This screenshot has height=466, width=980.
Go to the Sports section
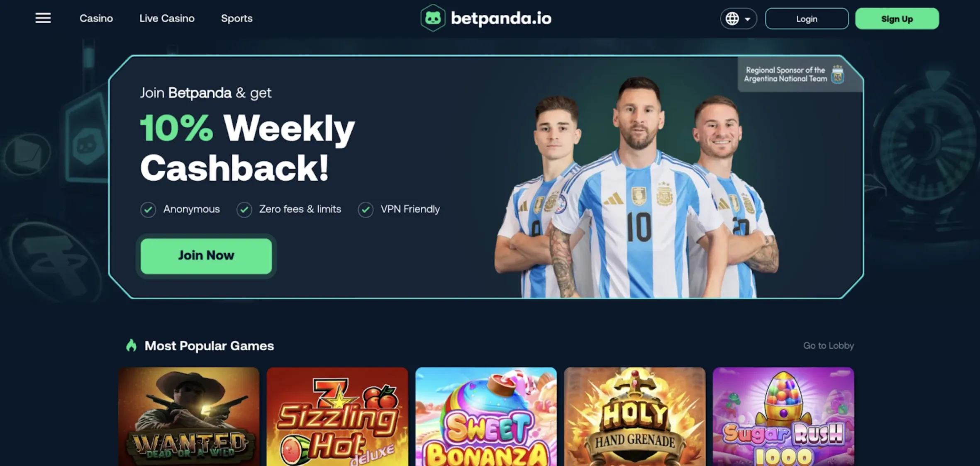point(236,18)
